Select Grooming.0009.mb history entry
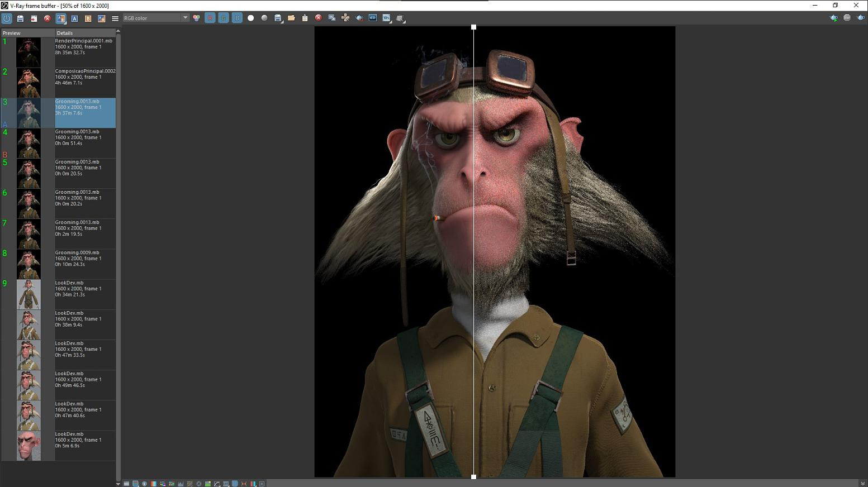Screen dimensions: 868x487 (x=59, y=264)
